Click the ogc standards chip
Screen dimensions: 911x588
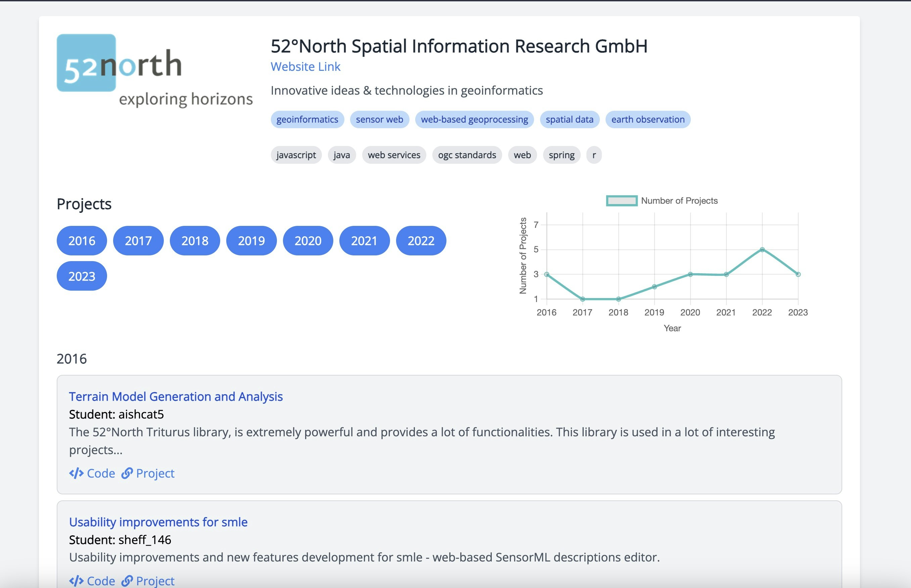click(467, 155)
